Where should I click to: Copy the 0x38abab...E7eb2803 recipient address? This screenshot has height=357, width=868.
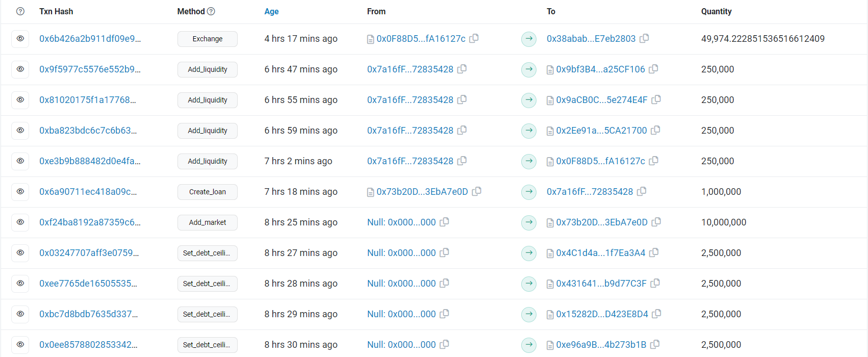tap(644, 38)
